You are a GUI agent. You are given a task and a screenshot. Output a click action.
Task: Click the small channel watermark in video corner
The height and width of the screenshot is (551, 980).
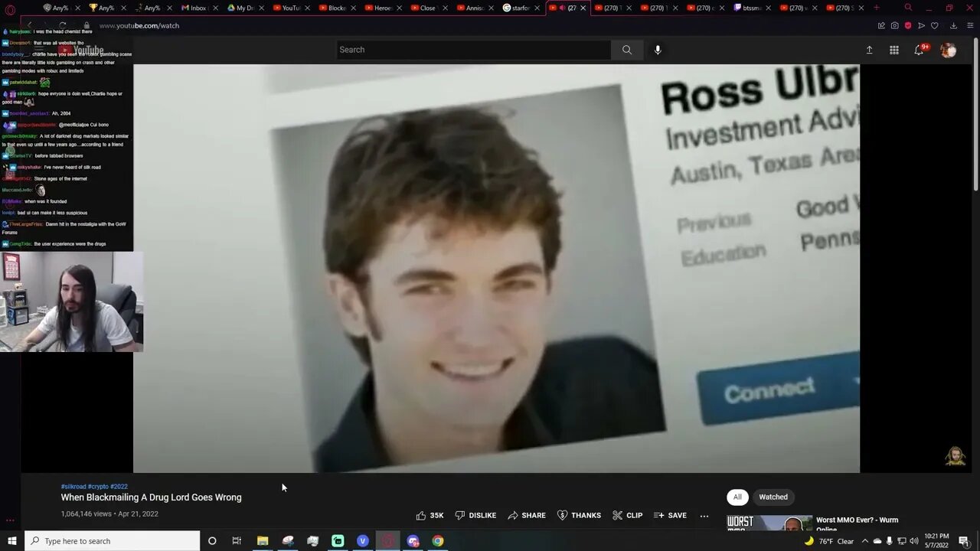coord(955,456)
